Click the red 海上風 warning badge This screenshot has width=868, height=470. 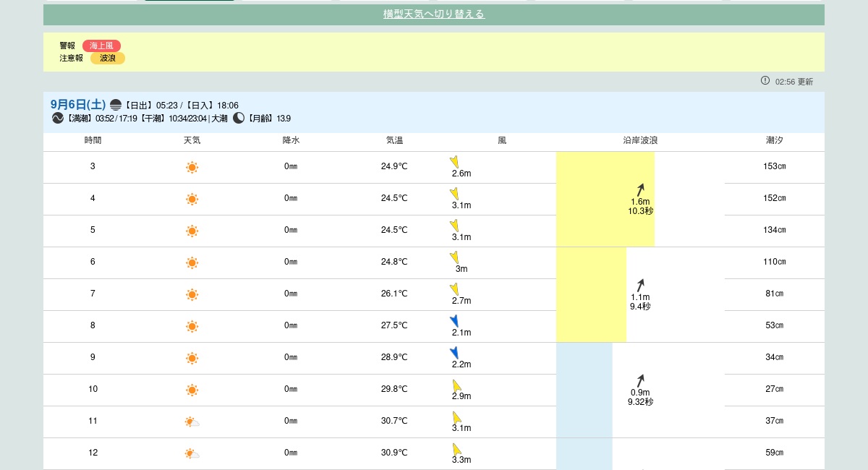pyautogui.click(x=101, y=46)
